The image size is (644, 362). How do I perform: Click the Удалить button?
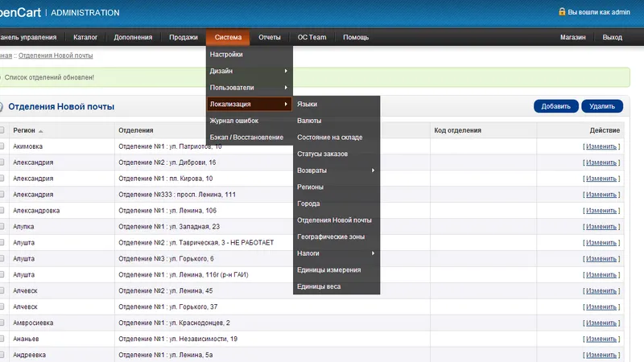coord(602,106)
